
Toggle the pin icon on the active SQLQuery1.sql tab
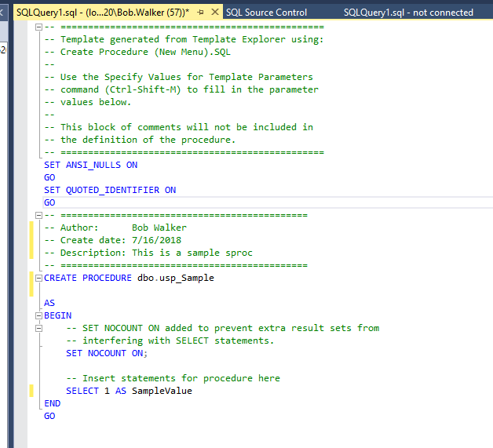[201, 13]
